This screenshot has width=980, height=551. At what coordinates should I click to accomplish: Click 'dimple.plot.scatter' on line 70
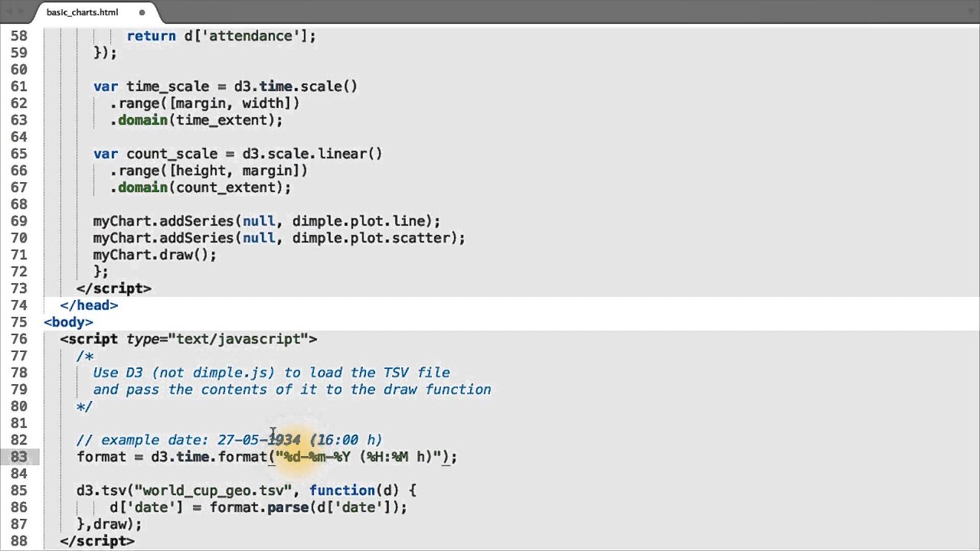[371, 238]
